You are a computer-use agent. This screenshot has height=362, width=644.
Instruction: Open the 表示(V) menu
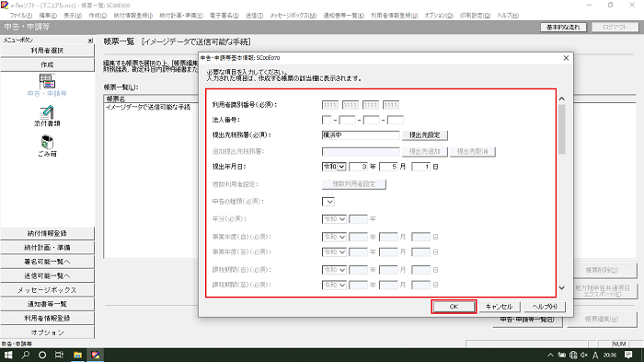(x=73, y=16)
